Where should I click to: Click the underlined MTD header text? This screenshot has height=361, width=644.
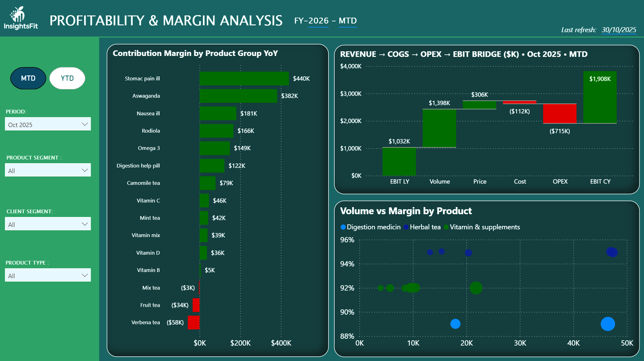pos(348,21)
